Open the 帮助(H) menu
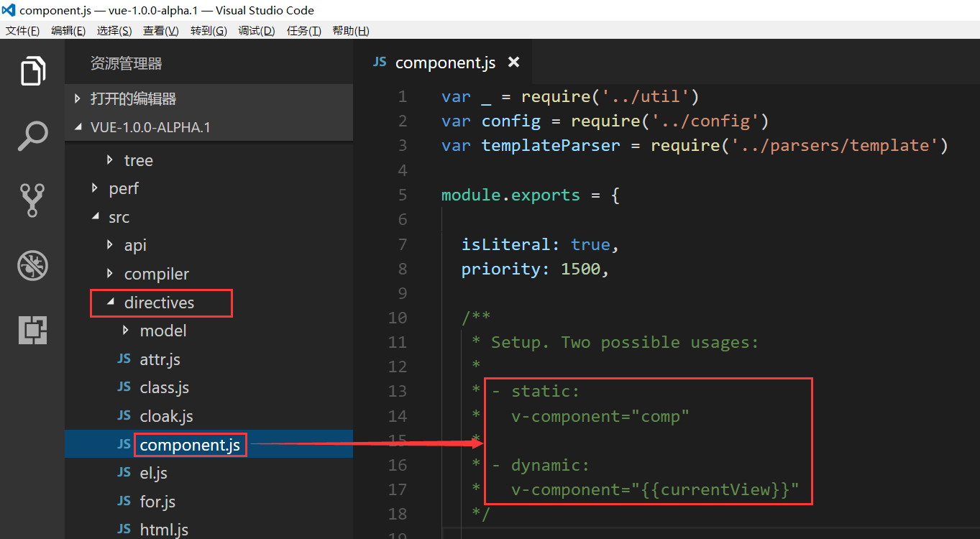980x539 pixels. [351, 31]
